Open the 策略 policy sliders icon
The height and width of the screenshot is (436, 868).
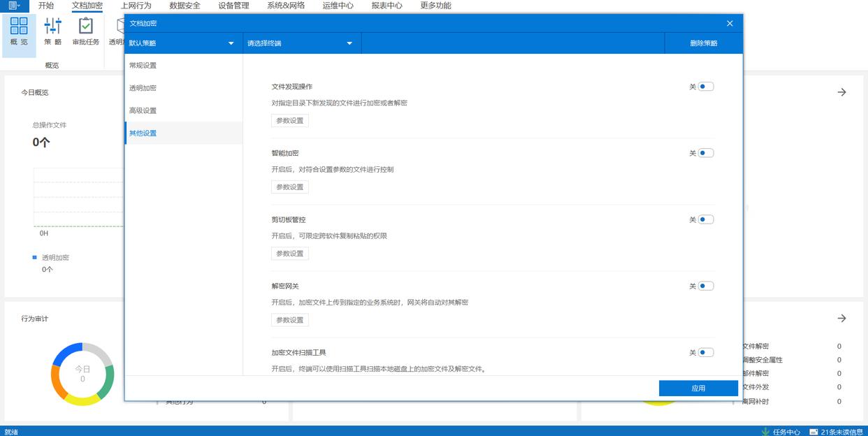click(52, 27)
